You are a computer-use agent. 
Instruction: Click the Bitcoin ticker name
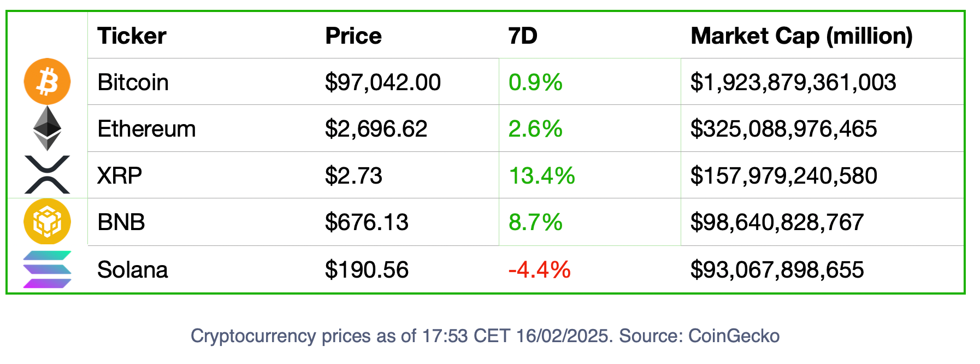133,83
